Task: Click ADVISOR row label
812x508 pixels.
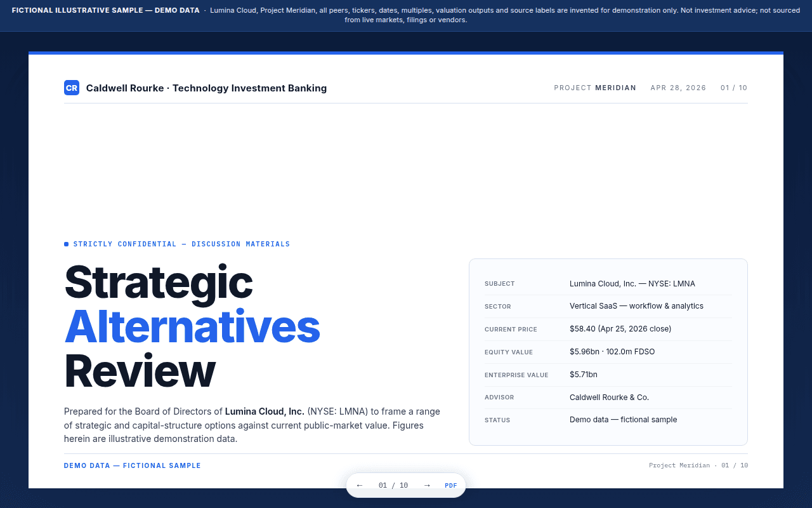Action: click(x=499, y=398)
